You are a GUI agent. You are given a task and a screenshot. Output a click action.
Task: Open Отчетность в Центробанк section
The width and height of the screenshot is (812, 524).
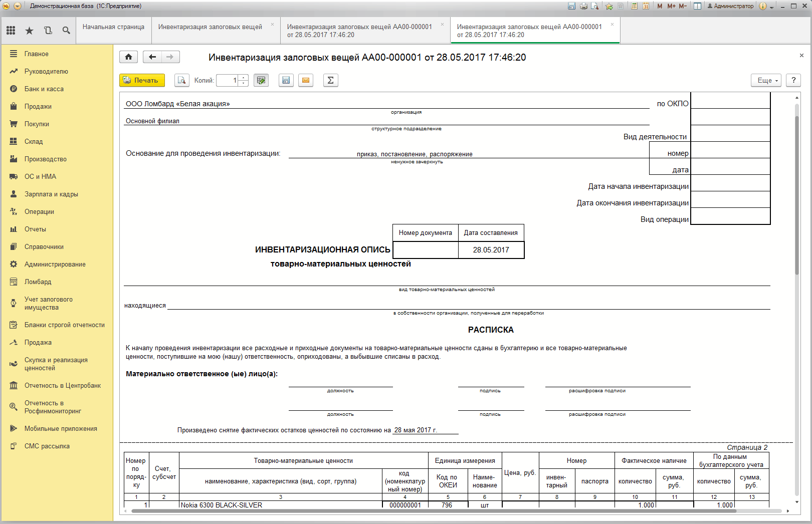(57, 385)
